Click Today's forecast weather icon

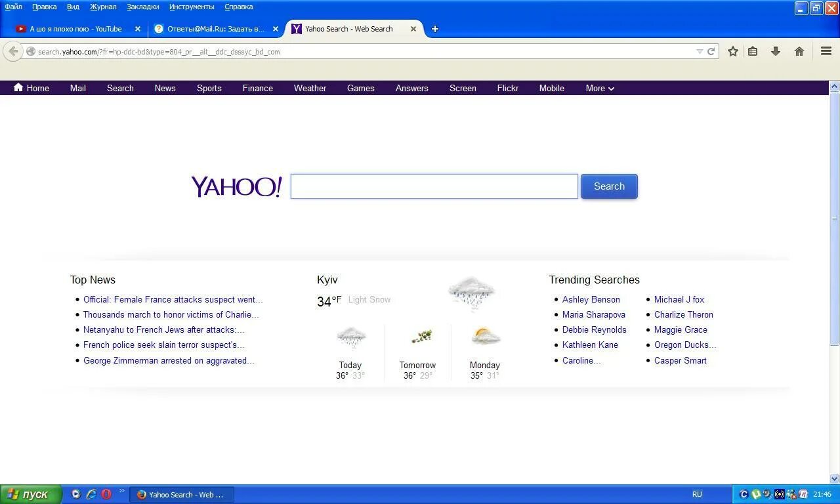351,339
